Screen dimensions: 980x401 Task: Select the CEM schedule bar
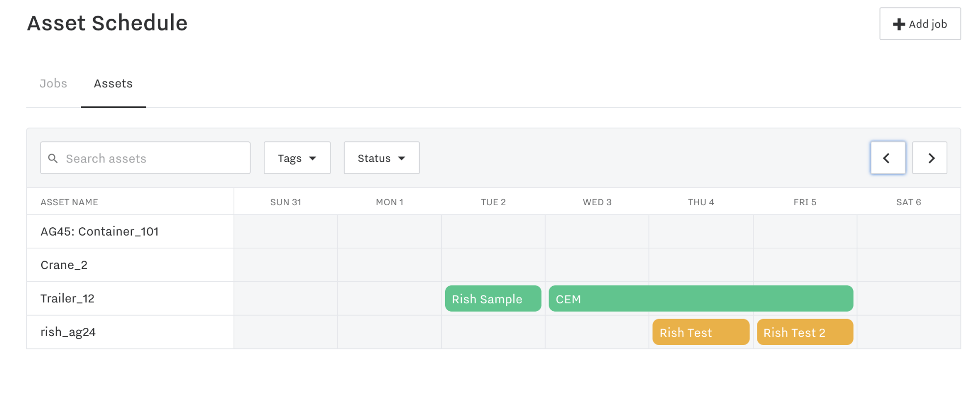point(700,298)
